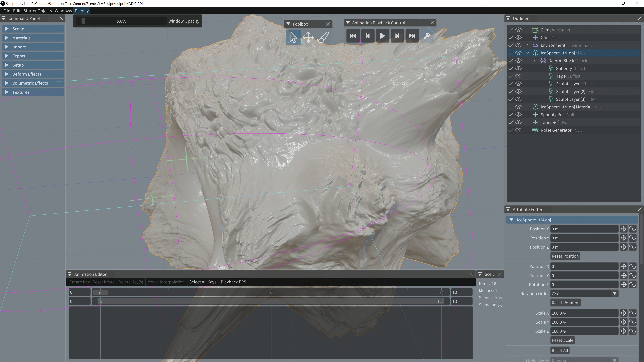Toggle Grid visibility eye icon
The height and width of the screenshot is (362, 644).
coord(519,38)
